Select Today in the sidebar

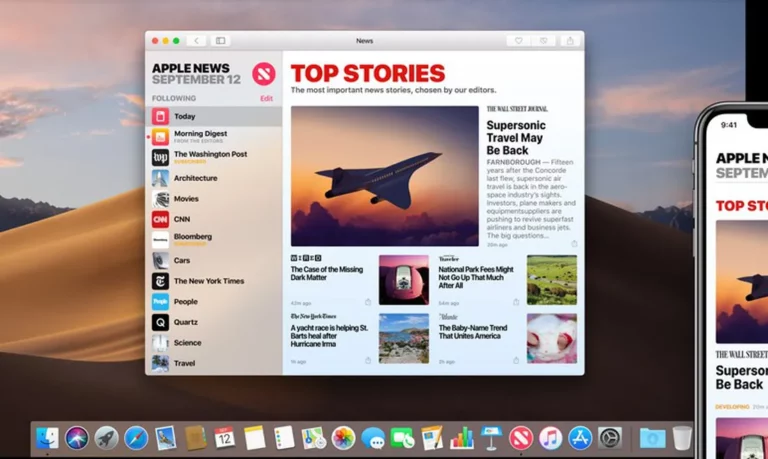pos(214,117)
